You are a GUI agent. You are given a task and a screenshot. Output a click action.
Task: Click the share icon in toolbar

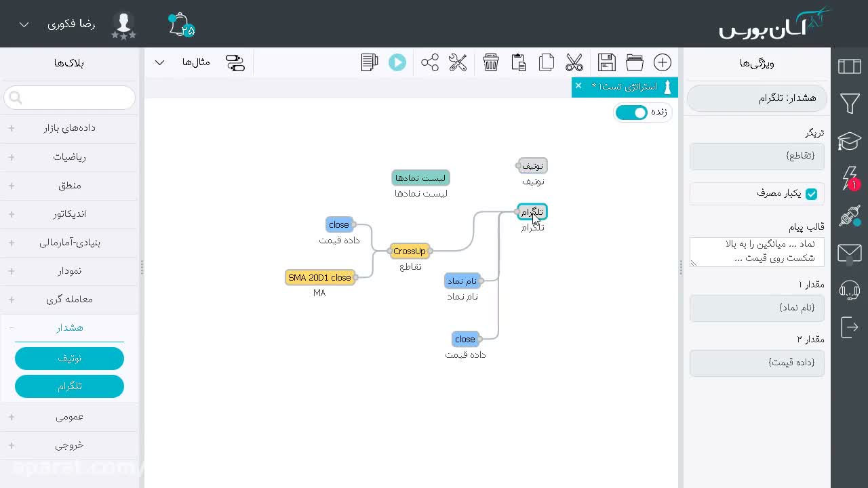pos(430,62)
